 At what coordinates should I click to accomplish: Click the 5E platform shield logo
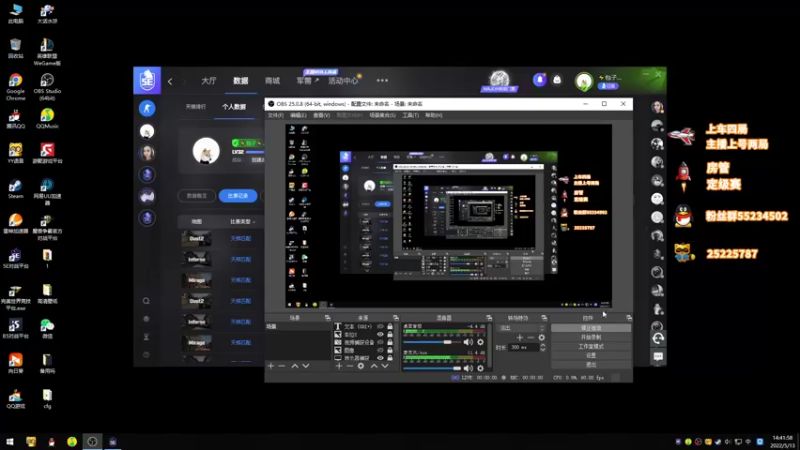tap(147, 80)
